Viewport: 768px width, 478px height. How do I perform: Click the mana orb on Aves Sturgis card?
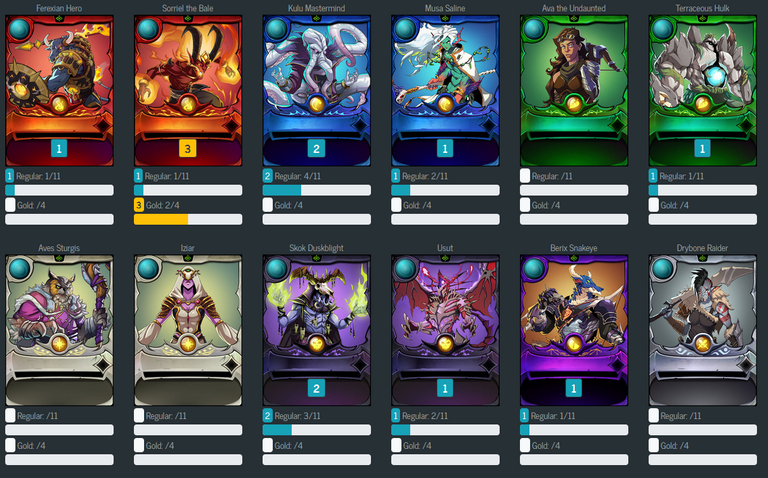pyautogui.click(x=19, y=269)
